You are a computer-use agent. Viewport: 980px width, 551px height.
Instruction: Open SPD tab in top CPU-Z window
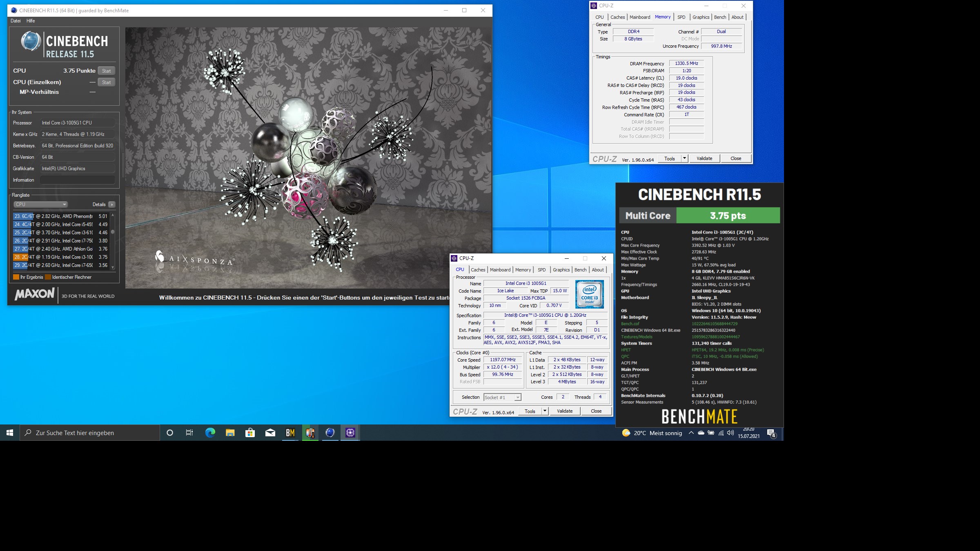(x=681, y=17)
